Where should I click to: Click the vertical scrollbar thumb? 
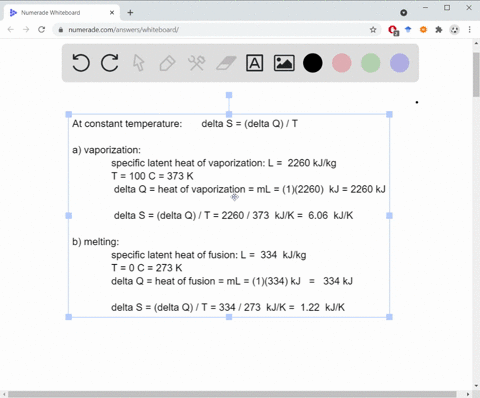coord(476,74)
